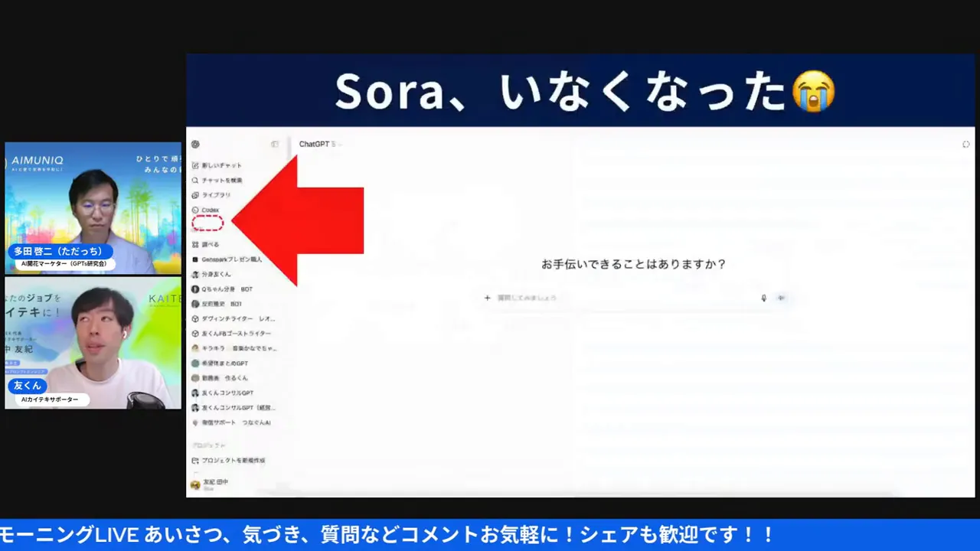980x551 pixels.
Task: Select the 分身友くん GPT
Action: click(215, 274)
